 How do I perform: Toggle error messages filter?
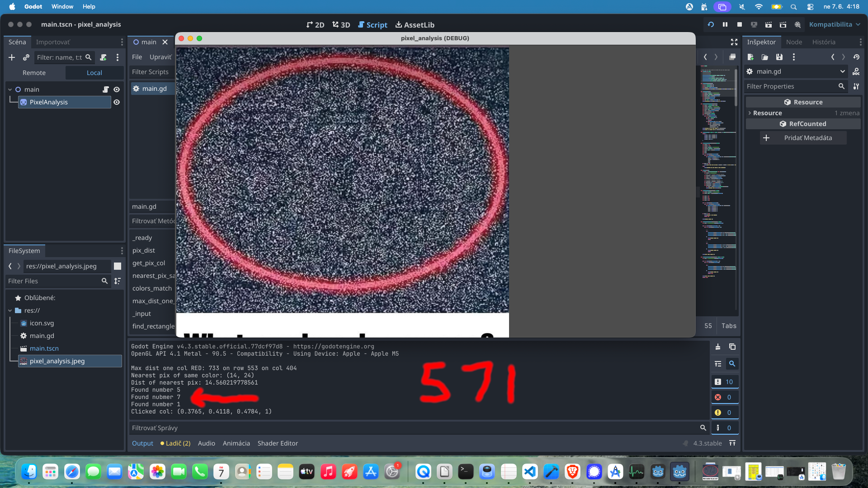tap(725, 397)
